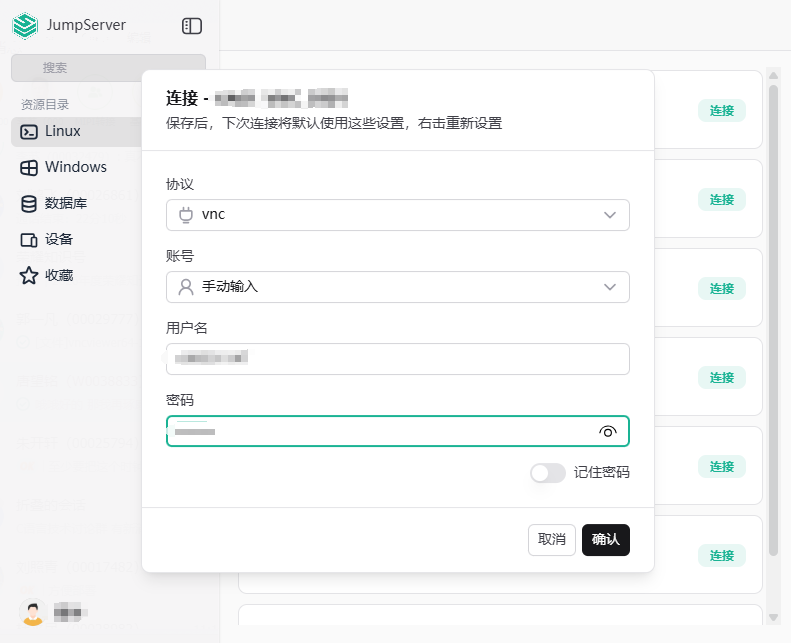This screenshot has height=643, width=791.
Task: Collapse the sidebar panel icon
Action: coord(192,26)
